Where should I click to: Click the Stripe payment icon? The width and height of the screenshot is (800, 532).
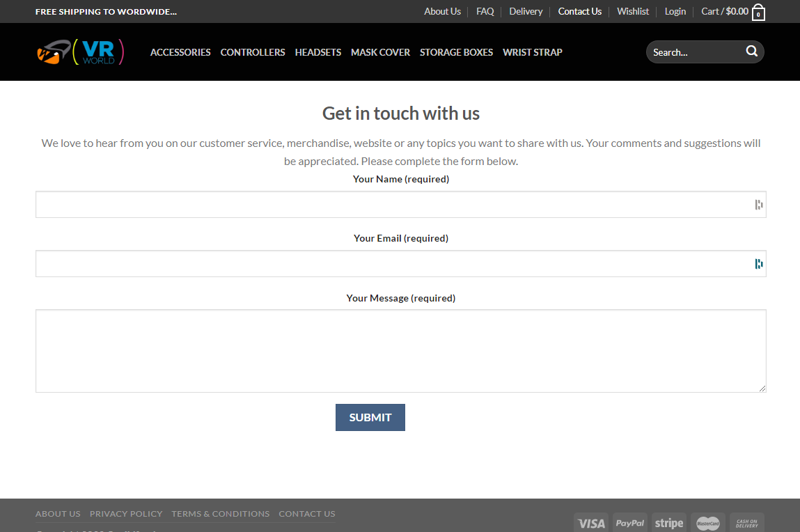point(668,523)
